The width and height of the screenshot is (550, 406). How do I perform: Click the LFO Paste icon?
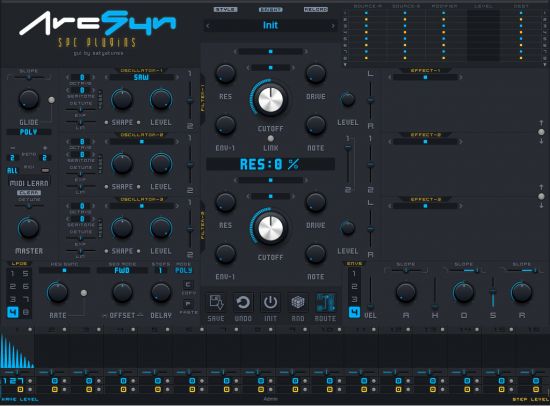pos(188,304)
